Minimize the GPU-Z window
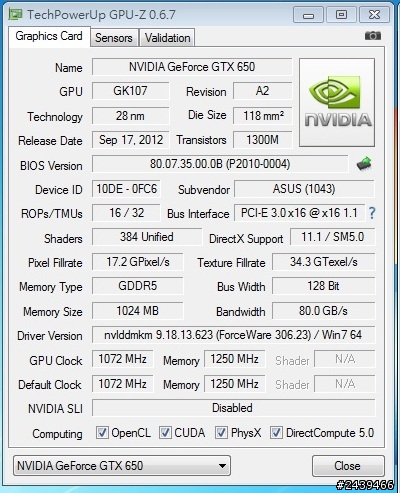The height and width of the screenshot is (493, 400). click(308, 15)
